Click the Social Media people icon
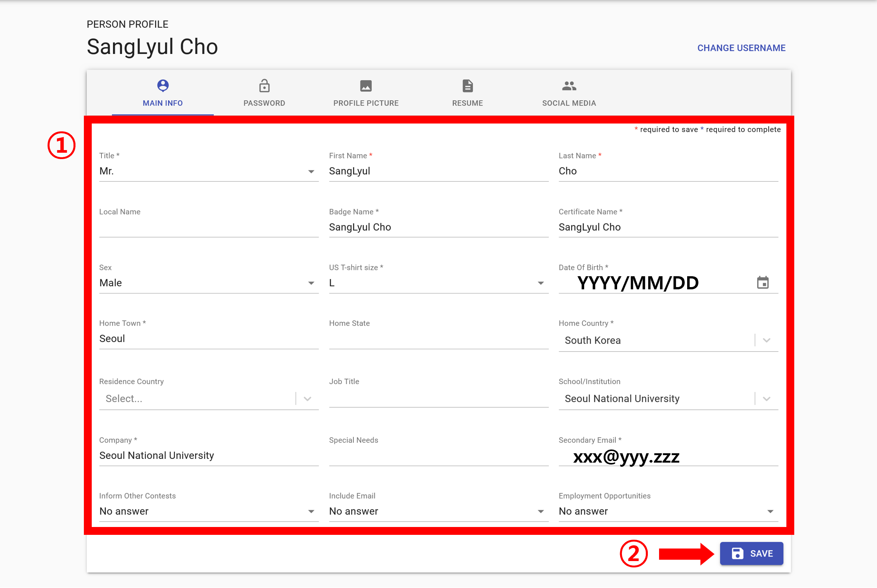 pyautogui.click(x=569, y=86)
